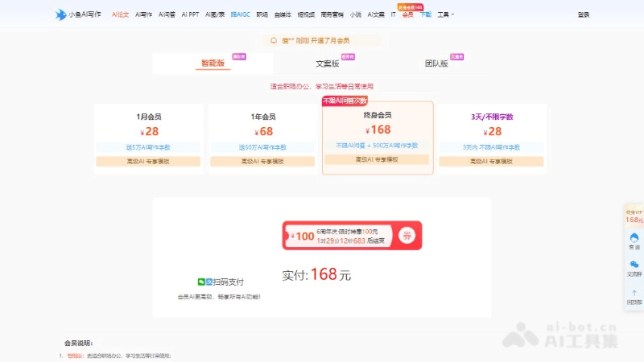The width and height of the screenshot is (644, 362).
Task: Click the green WeChat pay icon
Action: [x=201, y=282]
